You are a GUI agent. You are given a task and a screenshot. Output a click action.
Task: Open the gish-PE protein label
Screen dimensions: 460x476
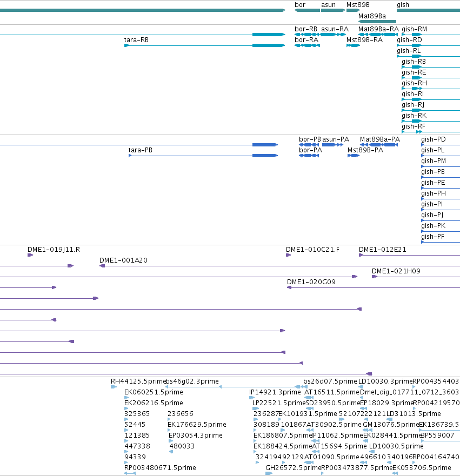pyautogui.click(x=433, y=183)
